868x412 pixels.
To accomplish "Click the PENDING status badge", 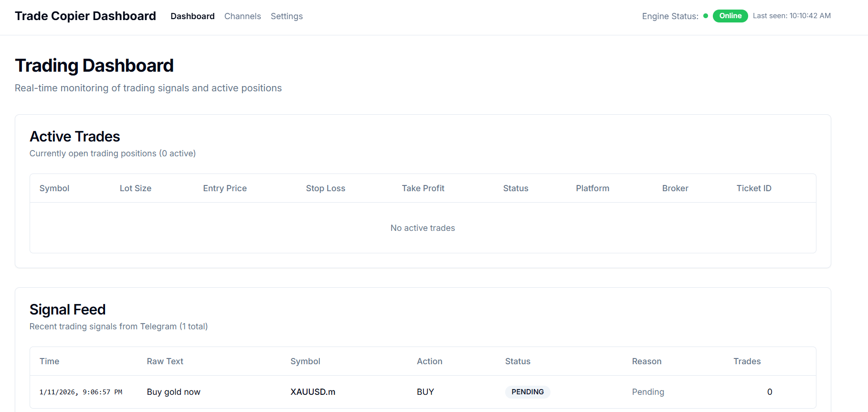I will pyautogui.click(x=527, y=392).
